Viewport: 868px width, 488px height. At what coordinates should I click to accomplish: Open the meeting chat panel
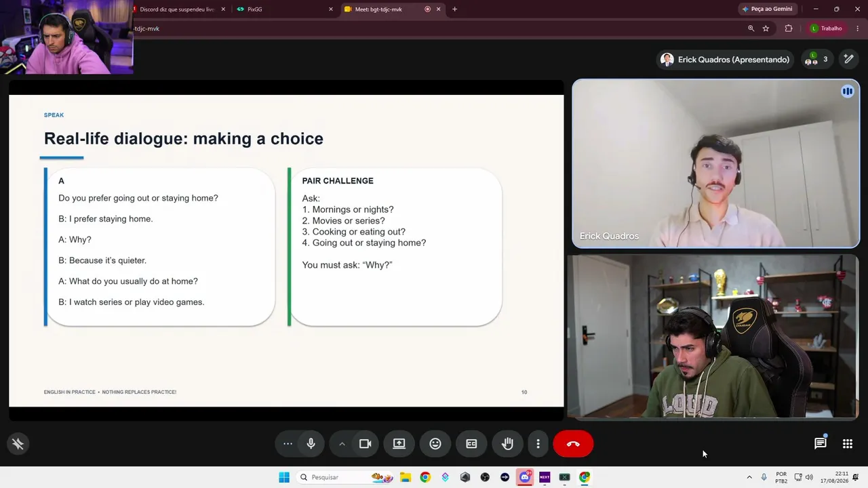821,444
